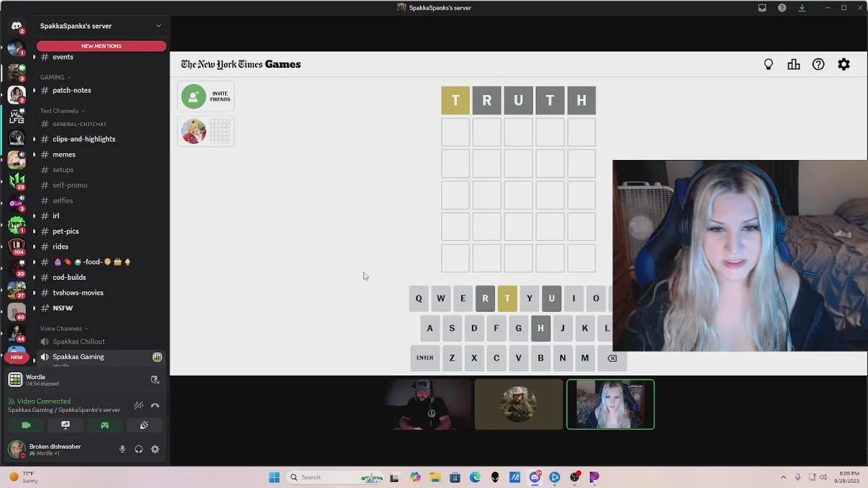868x488 pixels.
Task: Open the Wordle statistics bar chart icon
Action: tap(793, 64)
